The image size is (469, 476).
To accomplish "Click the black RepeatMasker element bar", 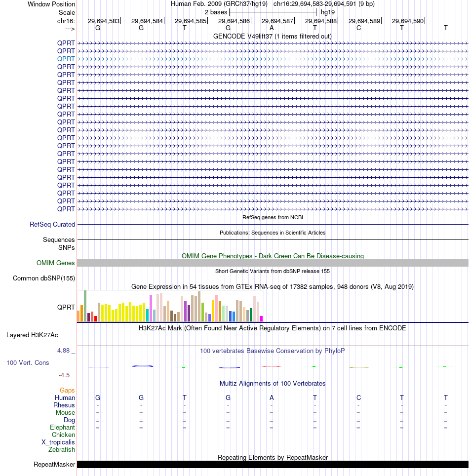I will click(273, 465).
